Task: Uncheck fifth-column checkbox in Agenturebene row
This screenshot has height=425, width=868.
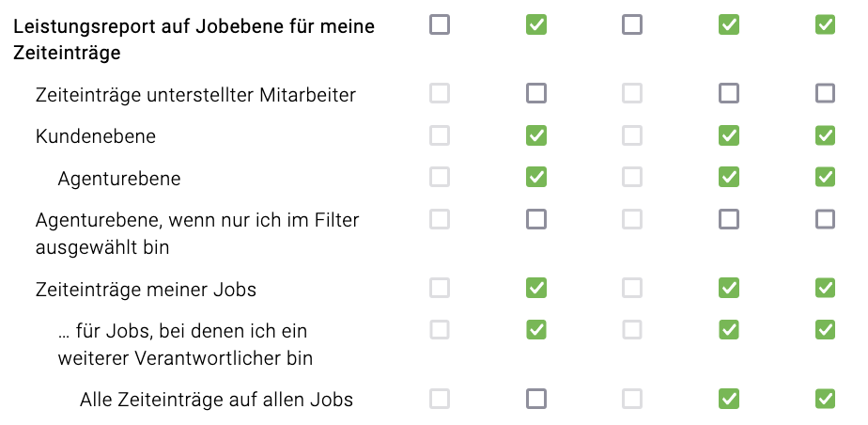Action: tap(826, 177)
